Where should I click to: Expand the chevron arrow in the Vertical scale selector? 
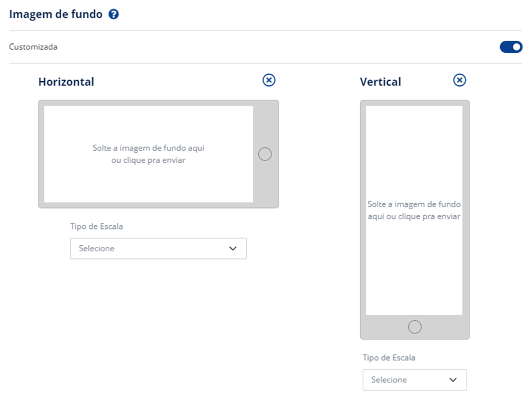[x=453, y=380]
